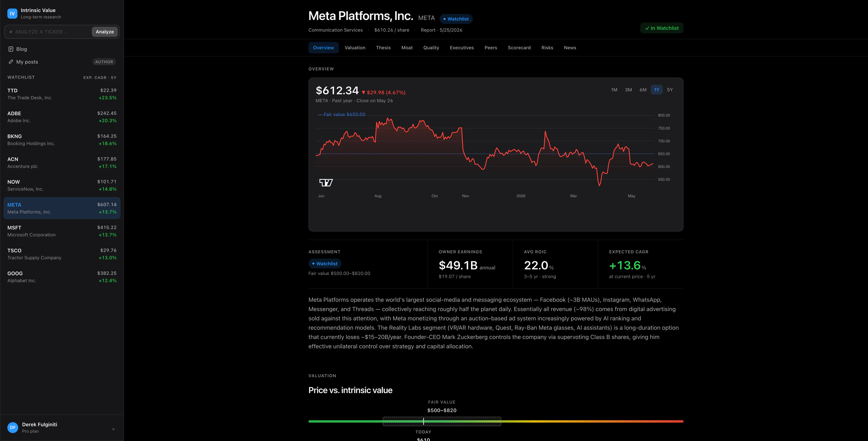Select the 1Y chart range
Viewport: 868px width, 441px height.
657,90
